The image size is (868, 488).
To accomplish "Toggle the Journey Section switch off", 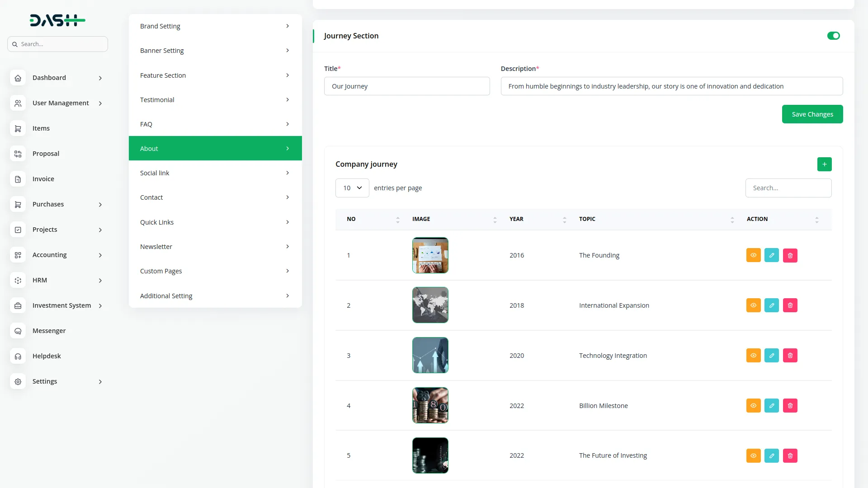I will (x=833, y=36).
